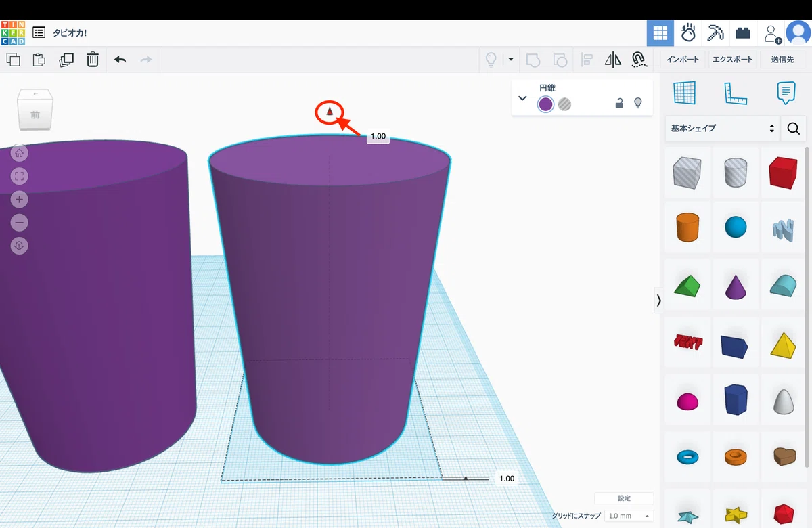Click the 設定 settings button
Image resolution: width=812 pixels, height=528 pixels.
(624, 498)
